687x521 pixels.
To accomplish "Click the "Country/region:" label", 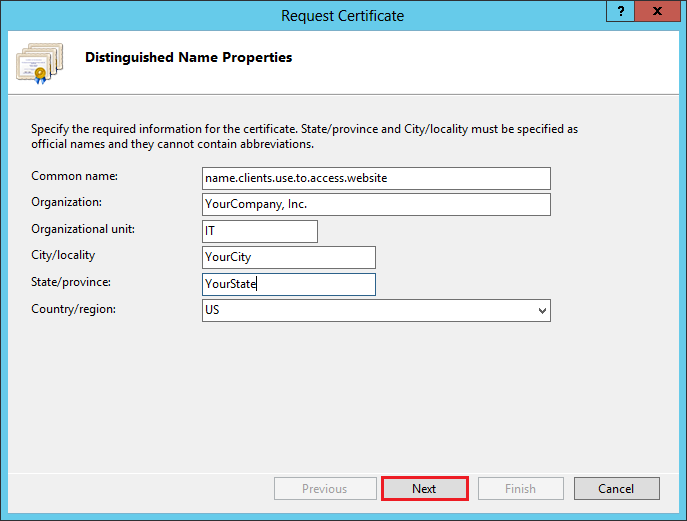I will (x=74, y=309).
